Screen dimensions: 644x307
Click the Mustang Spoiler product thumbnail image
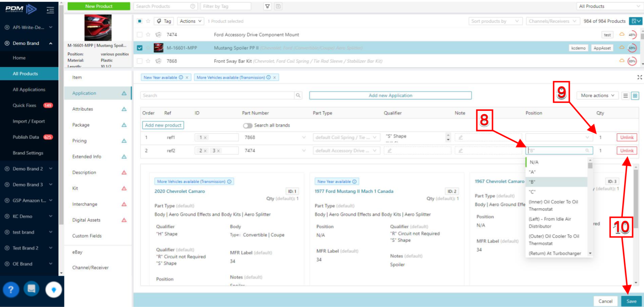click(98, 28)
